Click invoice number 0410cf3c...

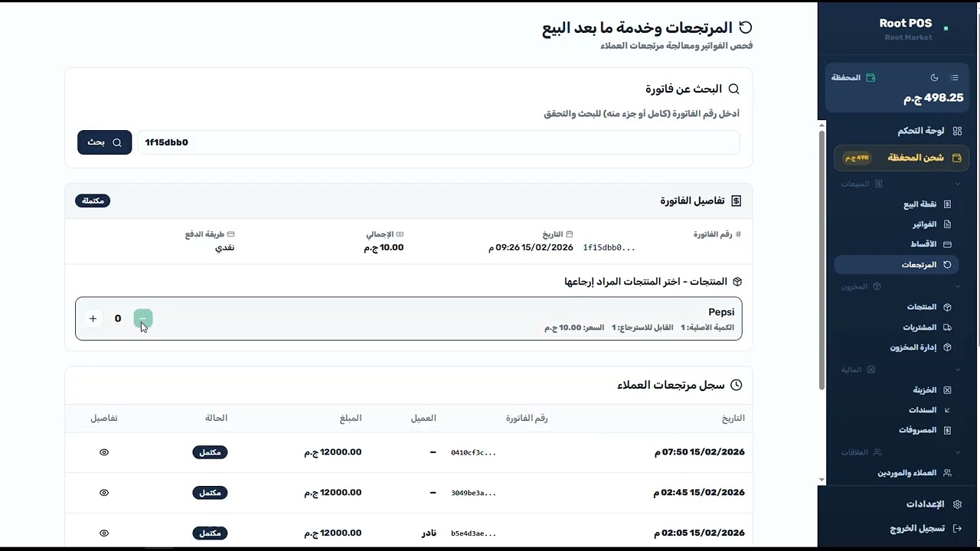click(474, 452)
